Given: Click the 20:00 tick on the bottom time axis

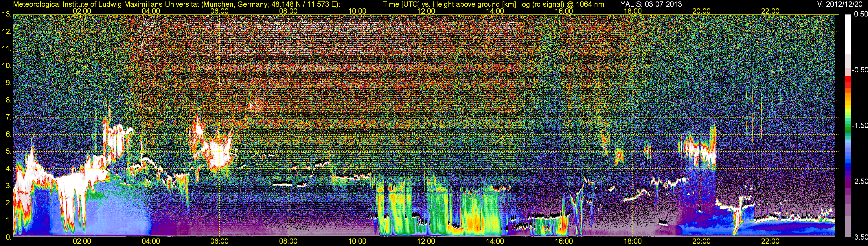Looking at the screenshot, I should pos(702,241).
